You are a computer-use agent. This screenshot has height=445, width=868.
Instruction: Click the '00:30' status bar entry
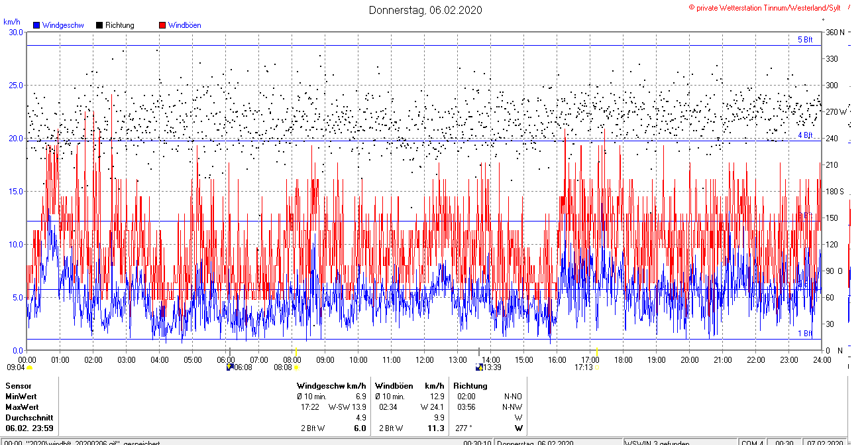[x=785, y=442]
